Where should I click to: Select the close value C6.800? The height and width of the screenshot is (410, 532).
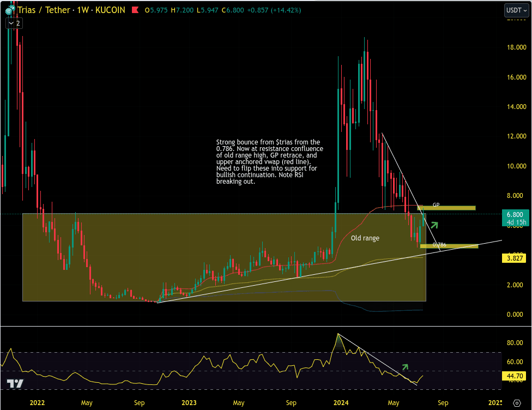click(233, 10)
